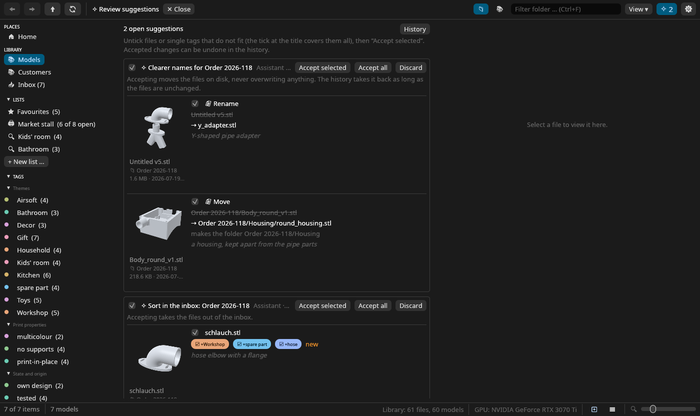
Task: Untick the Rename Untitled v5.stl checkbox
Action: [195, 104]
